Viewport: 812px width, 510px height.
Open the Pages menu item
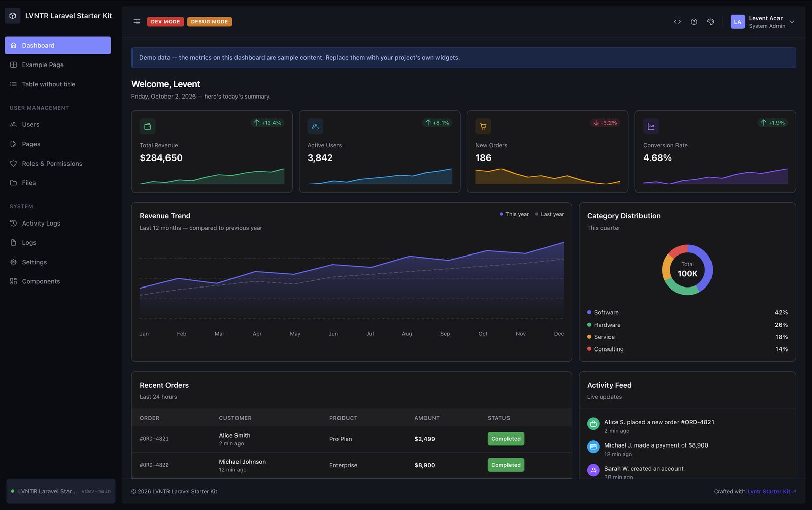tap(58, 144)
